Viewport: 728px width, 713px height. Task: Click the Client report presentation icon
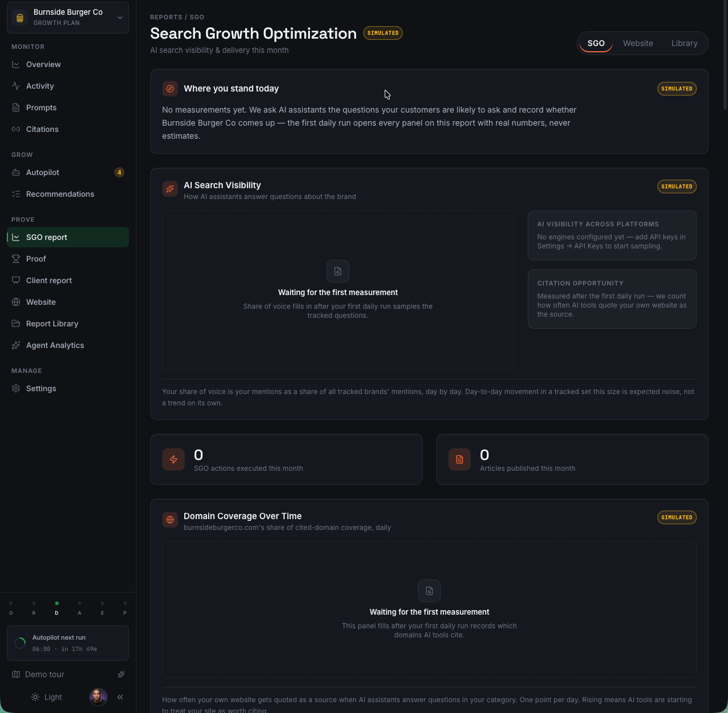tap(16, 280)
